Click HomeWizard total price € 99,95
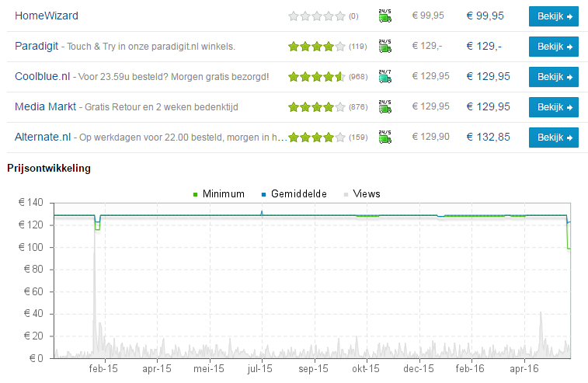Viewport: 588px width, 383px height. click(x=485, y=16)
